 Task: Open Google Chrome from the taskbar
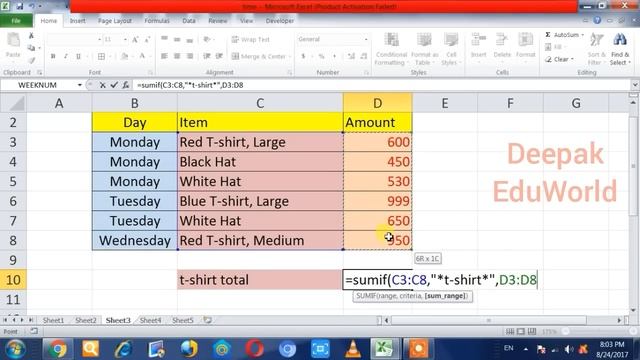tap(58, 349)
